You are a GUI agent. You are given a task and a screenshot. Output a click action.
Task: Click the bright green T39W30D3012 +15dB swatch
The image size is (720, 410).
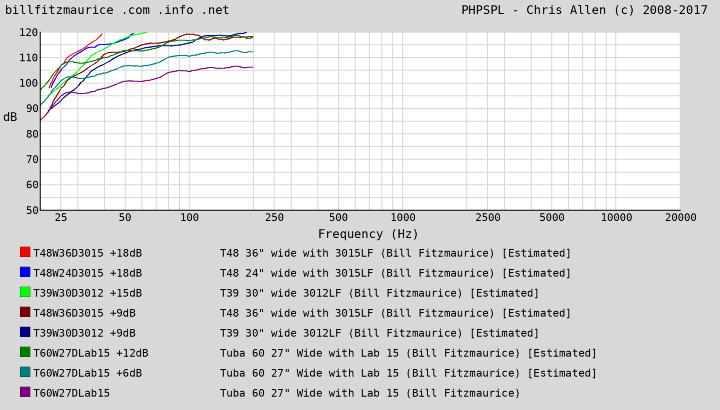pyautogui.click(x=25, y=292)
